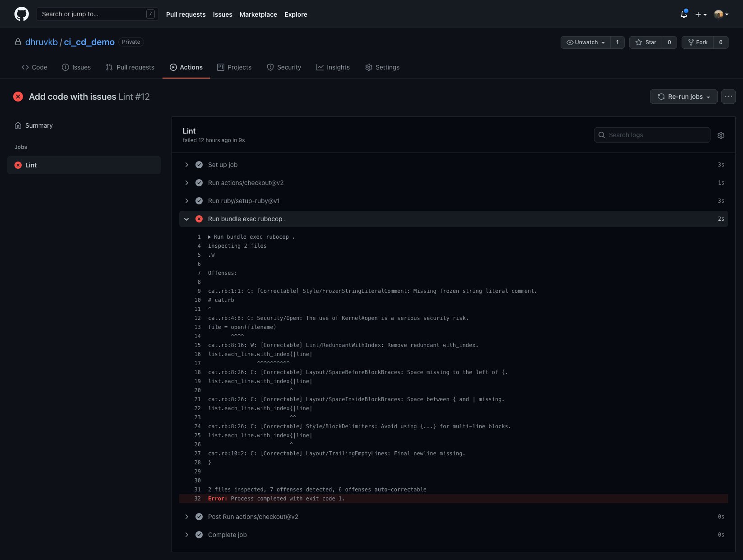Viewport: 743px width, 560px height.
Task: Select the Lint job in sidebar
Action: tap(84, 165)
